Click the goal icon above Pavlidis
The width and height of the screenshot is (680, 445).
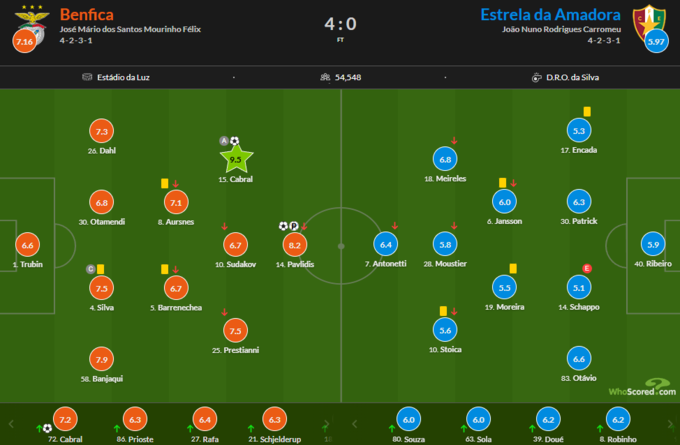283,226
